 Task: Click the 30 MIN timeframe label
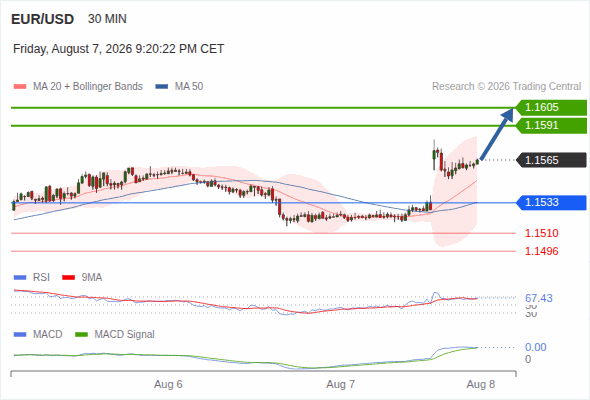107,19
